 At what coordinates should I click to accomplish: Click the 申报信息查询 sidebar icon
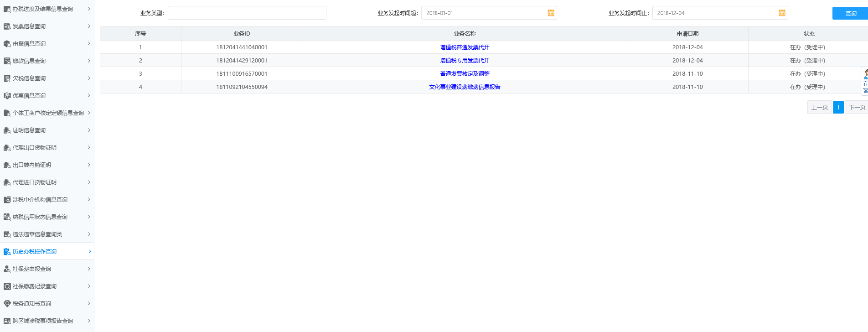point(7,44)
